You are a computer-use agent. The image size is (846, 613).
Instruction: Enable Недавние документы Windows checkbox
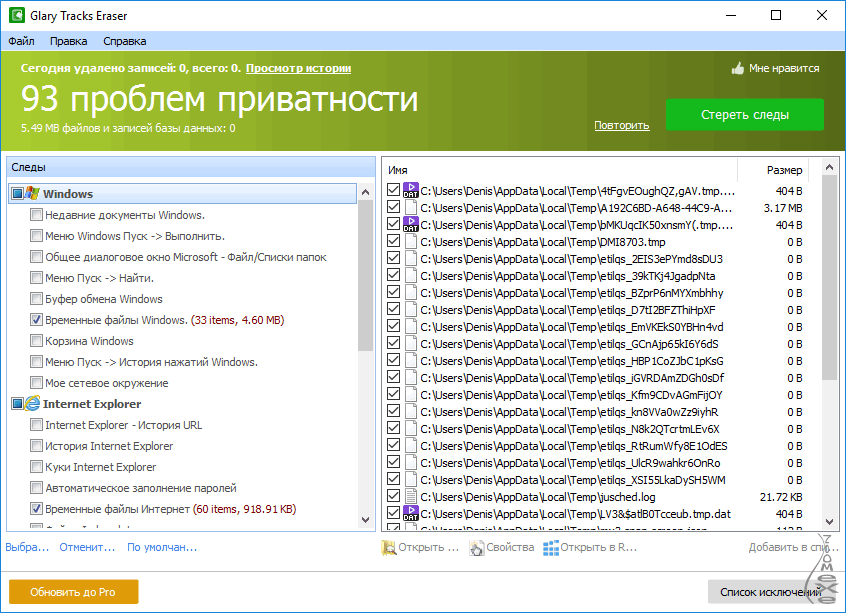coord(36,214)
